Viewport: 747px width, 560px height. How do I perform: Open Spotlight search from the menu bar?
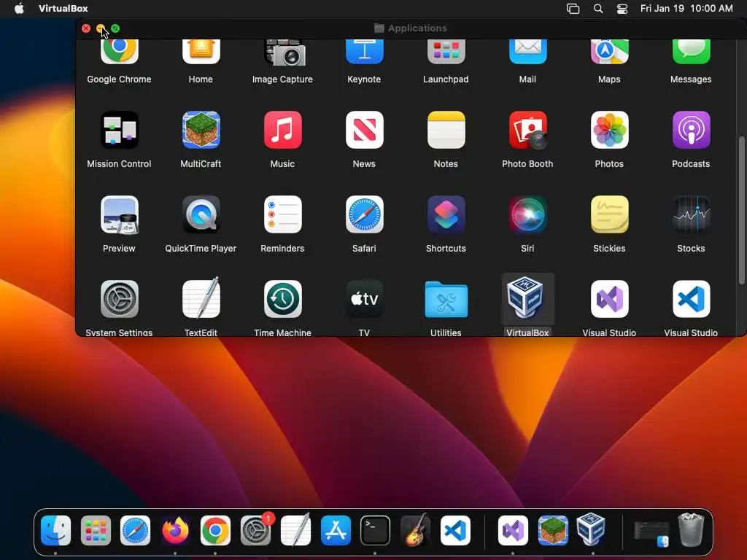598,8
